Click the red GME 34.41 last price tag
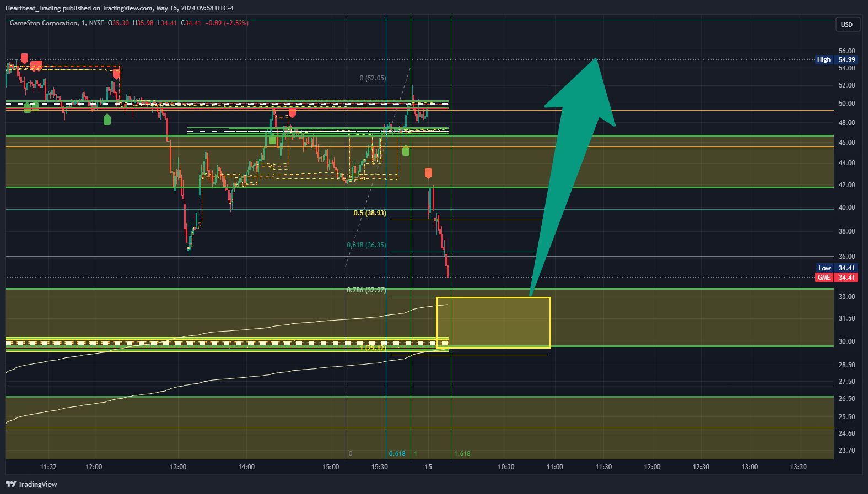This screenshot has height=494, width=868. pos(836,278)
